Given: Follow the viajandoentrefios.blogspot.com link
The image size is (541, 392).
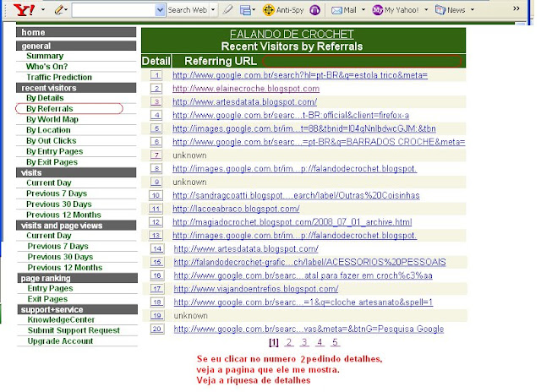Looking at the screenshot, I should [x=256, y=289].
